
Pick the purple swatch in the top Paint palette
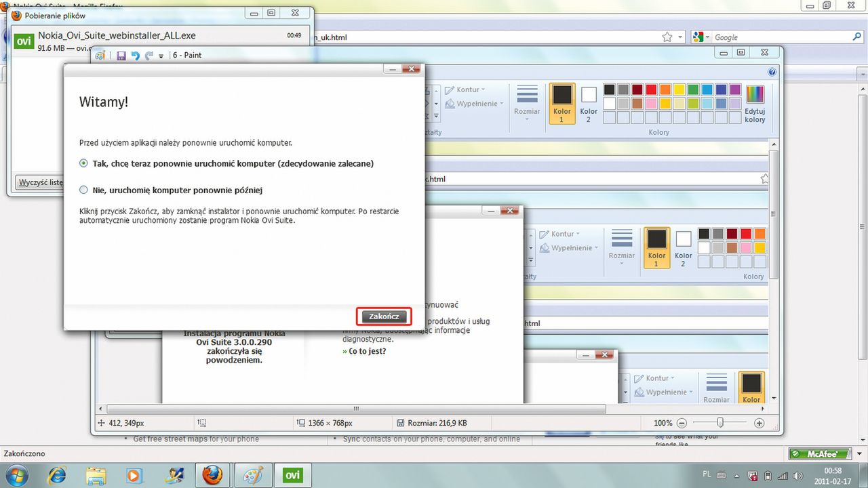tap(735, 89)
